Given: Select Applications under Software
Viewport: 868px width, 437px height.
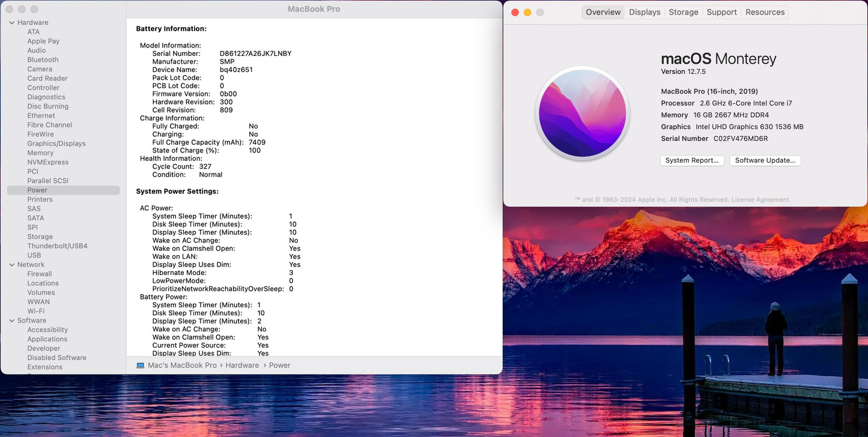Looking at the screenshot, I should (47, 339).
